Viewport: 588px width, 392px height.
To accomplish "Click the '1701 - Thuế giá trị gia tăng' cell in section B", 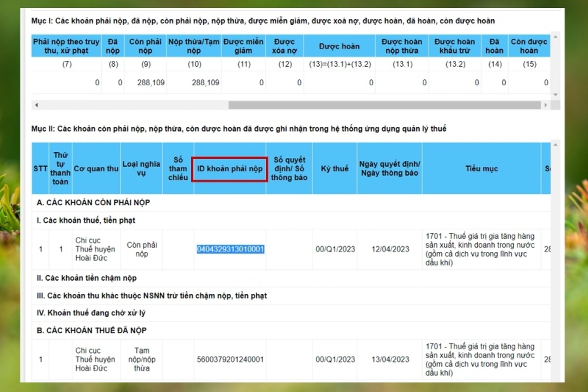I will 481,360.
